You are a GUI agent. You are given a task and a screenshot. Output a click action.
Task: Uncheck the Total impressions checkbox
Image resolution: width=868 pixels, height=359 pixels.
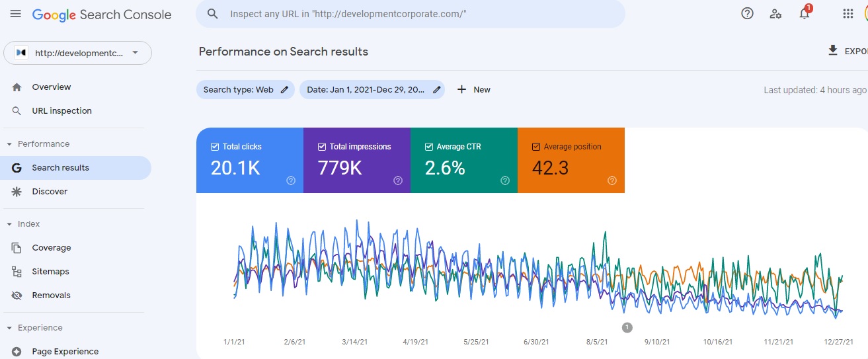click(322, 147)
